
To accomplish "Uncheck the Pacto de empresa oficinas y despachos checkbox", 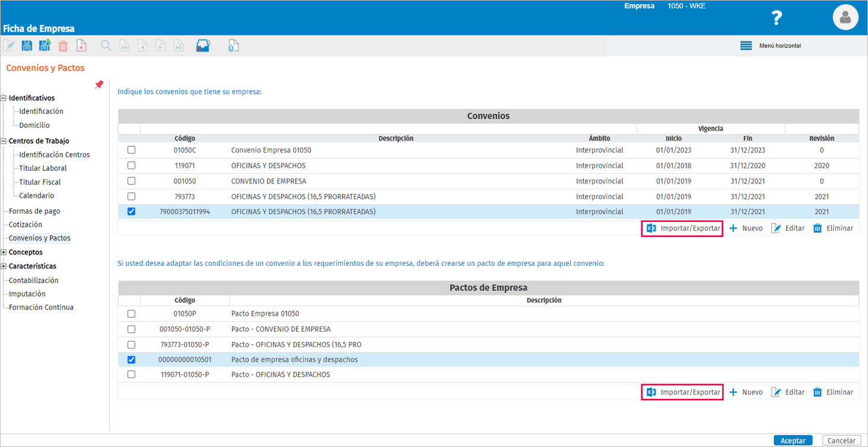I will (x=131, y=360).
